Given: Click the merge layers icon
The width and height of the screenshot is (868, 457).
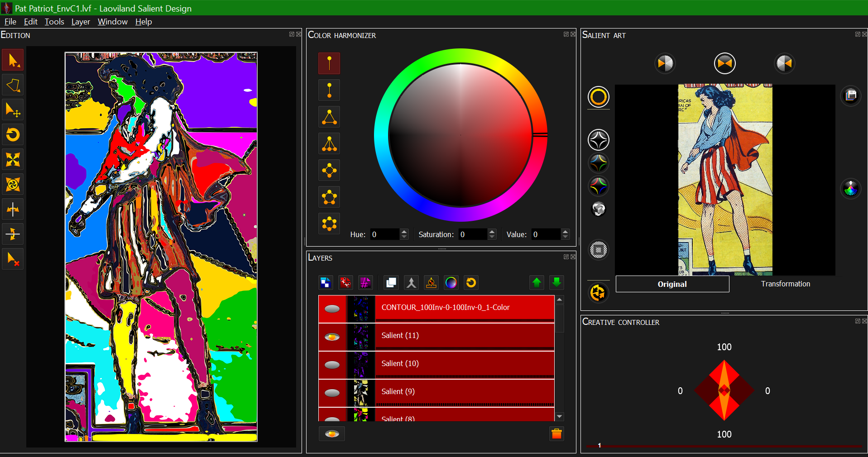Looking at the screenshot, I should [411, 283].
